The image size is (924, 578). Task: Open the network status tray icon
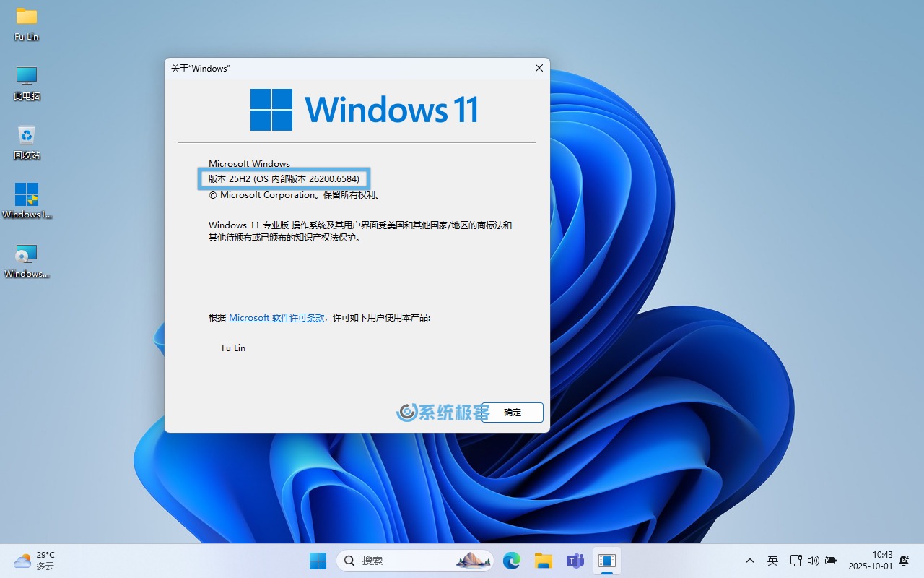796,561
